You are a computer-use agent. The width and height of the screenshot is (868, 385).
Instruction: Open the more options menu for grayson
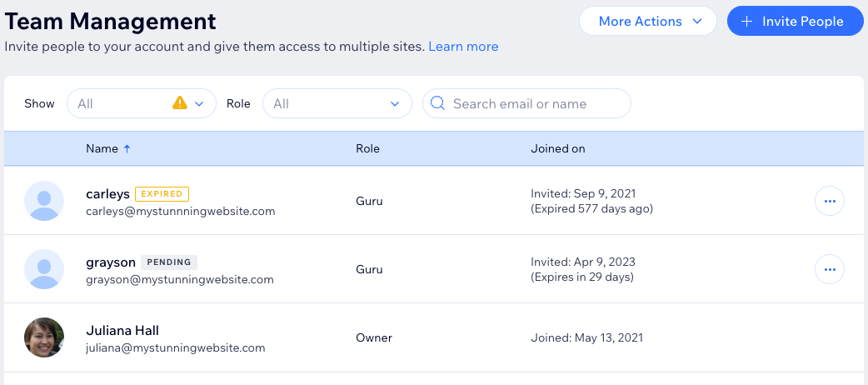click(x=829, y=269)
